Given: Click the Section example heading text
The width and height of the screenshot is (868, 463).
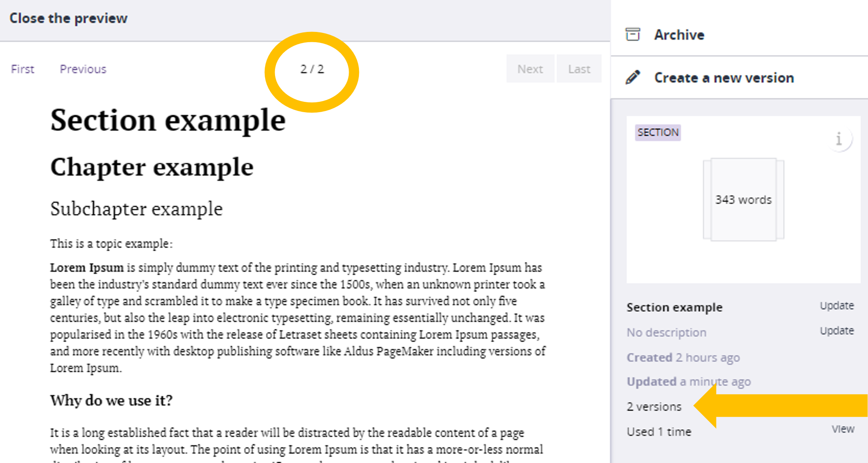Looking at the screenshot, I should [x=168, y=120].
